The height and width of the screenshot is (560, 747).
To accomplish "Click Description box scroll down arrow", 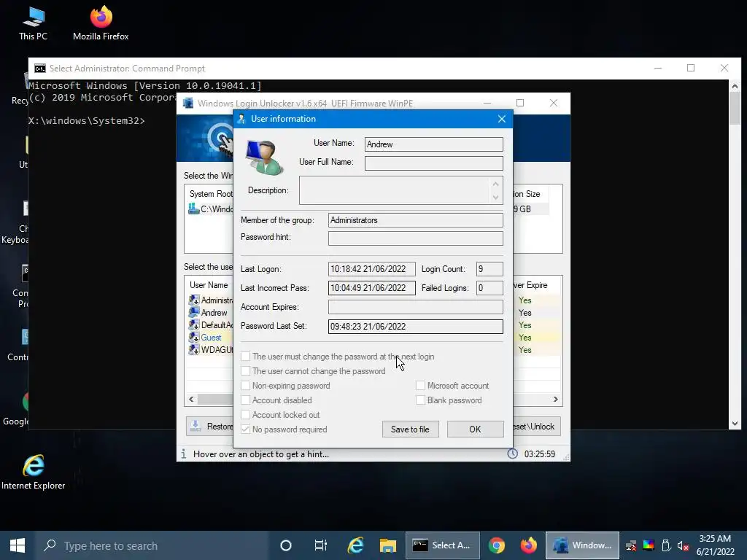I will coord(496,197).
